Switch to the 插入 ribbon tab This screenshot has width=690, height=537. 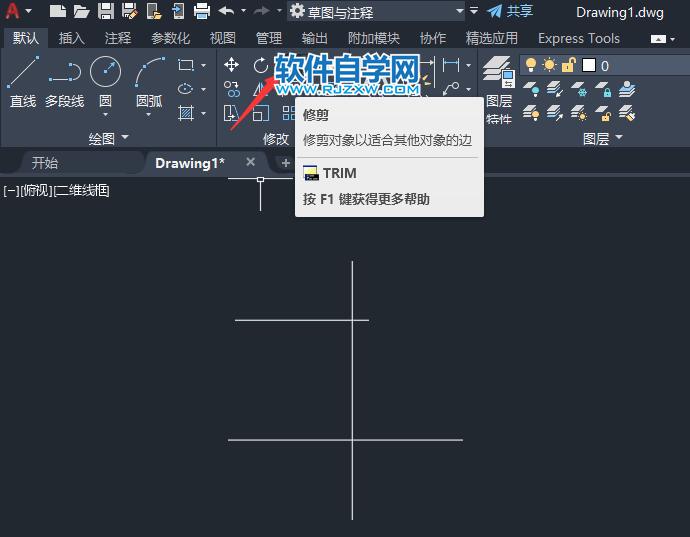71,38
